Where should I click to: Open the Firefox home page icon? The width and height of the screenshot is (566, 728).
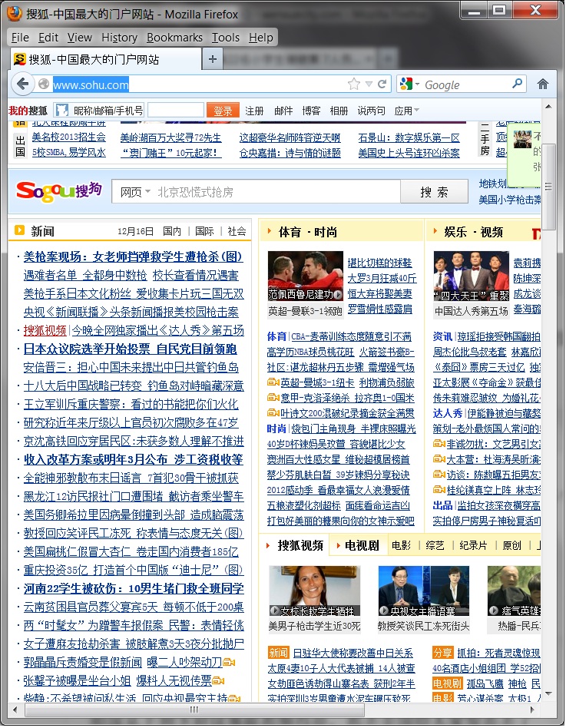[542, 84]
